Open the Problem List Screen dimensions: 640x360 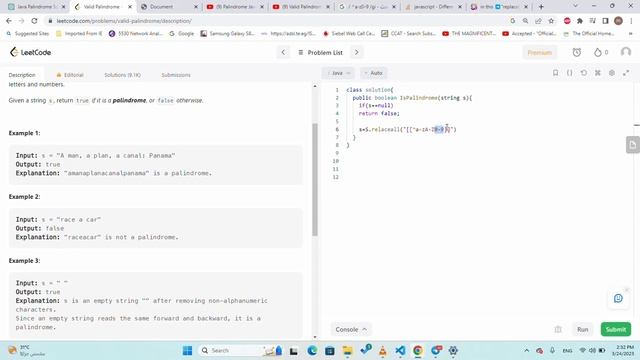(321, 52)
